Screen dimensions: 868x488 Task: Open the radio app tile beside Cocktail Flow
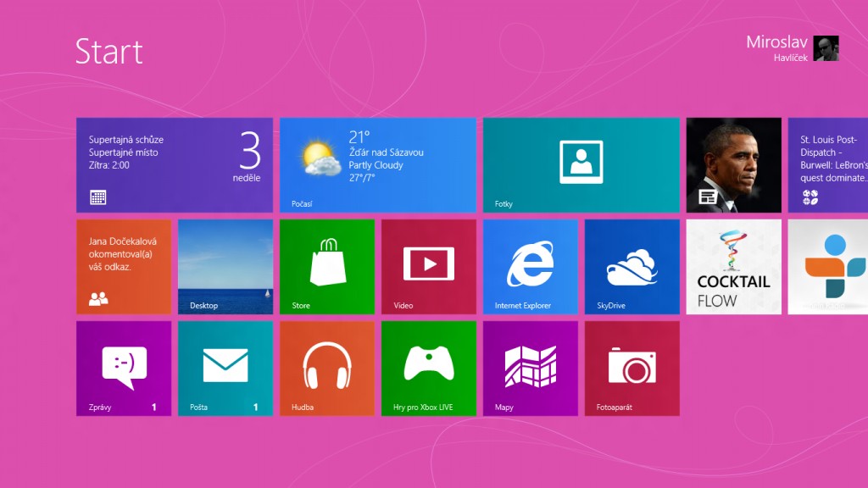click(x=828, y=267)
